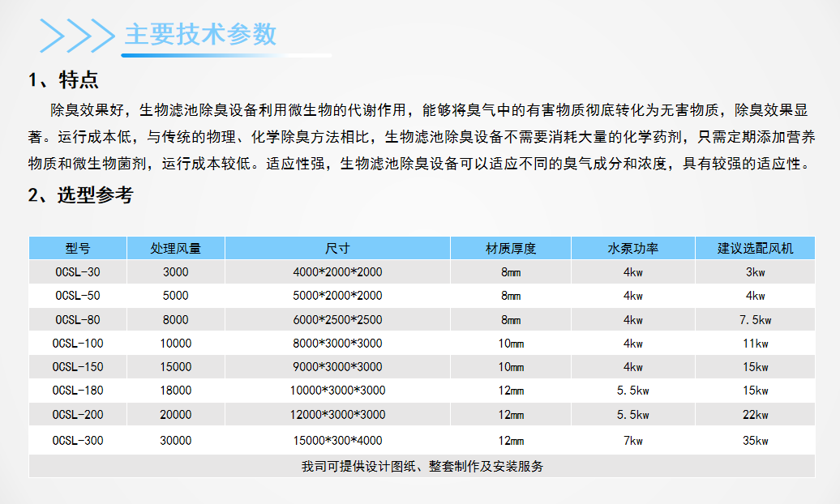Viewport: 840px width, 504px height.
Task: Select the OCSL-80 model cell
Action: click(x=78, y=319)
